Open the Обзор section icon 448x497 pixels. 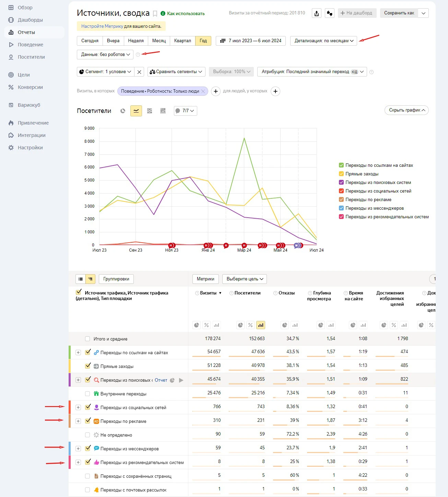click(x=11, y=8)
